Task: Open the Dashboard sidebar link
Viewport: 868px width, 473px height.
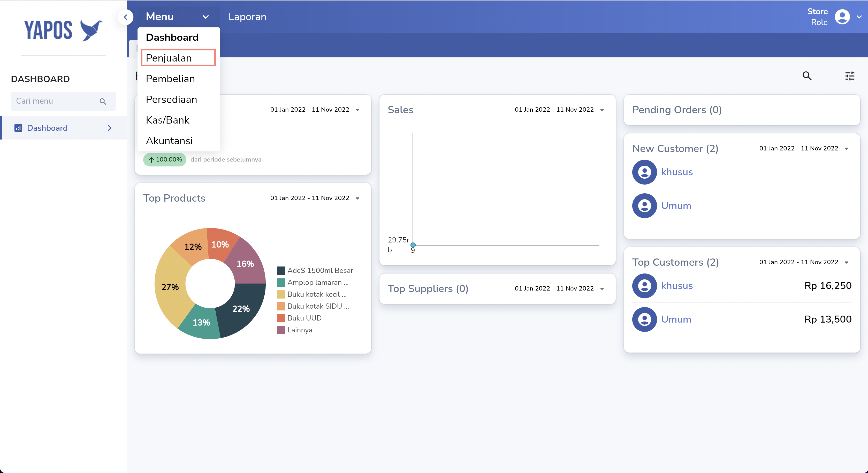Action: tap(63, 128)
